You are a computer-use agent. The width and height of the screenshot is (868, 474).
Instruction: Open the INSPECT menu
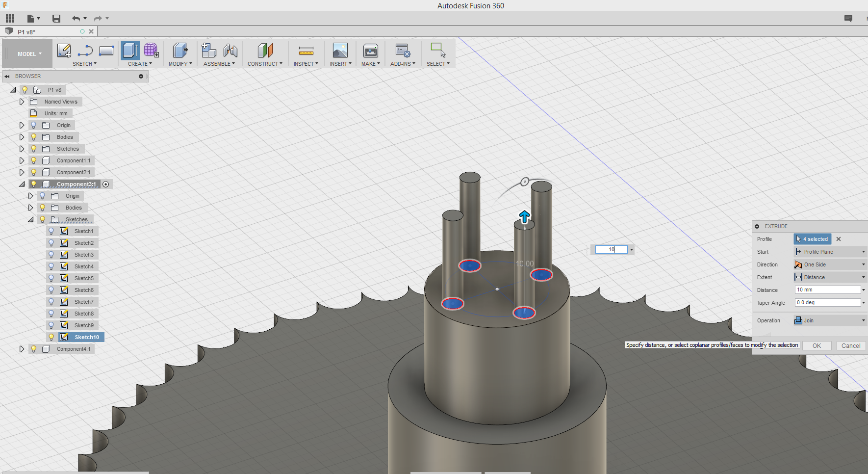(x=306, y=64)
